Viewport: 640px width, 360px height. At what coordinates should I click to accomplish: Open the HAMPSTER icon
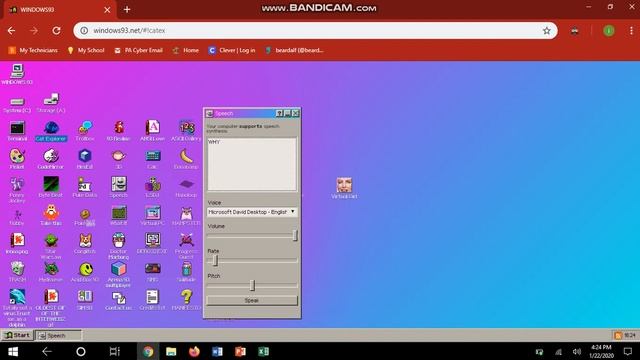(186, 216)
